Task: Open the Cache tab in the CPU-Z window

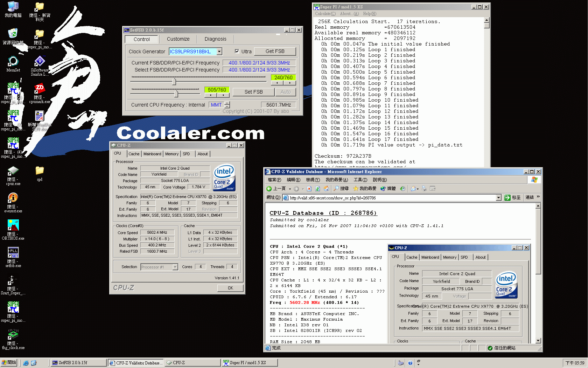Action: (134, 154)
